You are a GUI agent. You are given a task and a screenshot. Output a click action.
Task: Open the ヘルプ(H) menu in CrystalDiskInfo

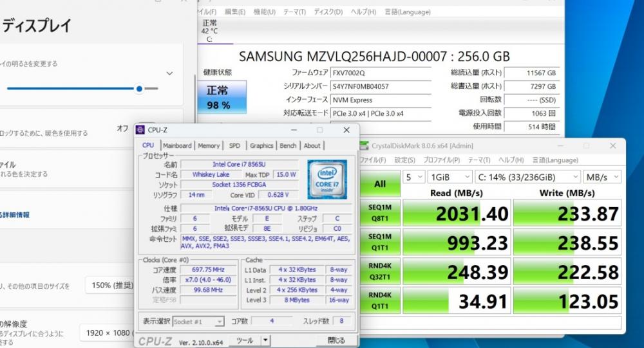point(363,12)
